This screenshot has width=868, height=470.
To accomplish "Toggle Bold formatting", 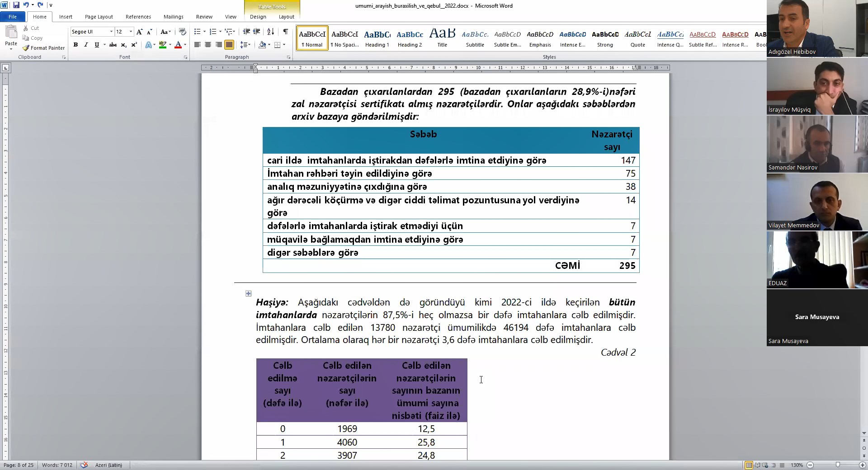I will [x=75, y=45].
